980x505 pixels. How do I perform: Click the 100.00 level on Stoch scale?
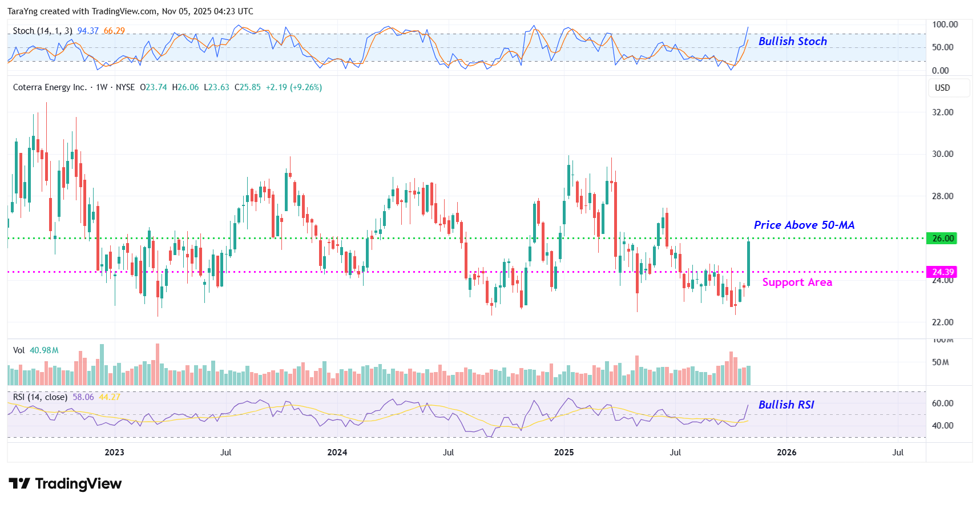coord(945,25)
